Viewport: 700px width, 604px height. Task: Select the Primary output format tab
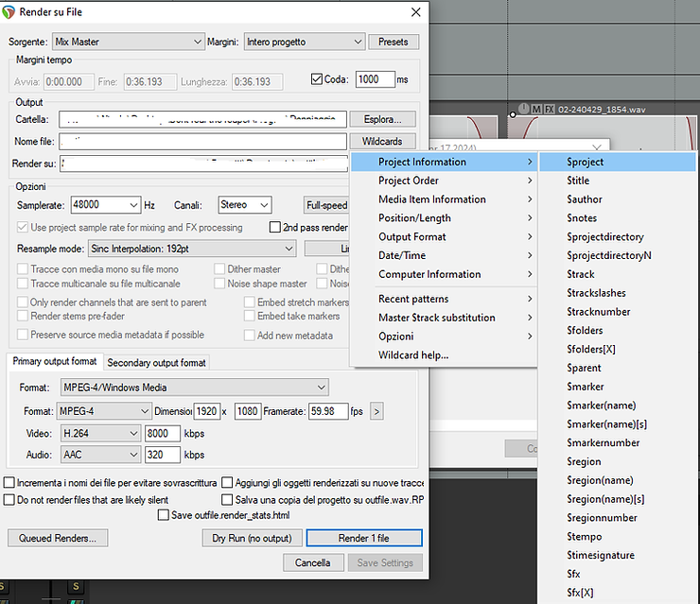55,361
